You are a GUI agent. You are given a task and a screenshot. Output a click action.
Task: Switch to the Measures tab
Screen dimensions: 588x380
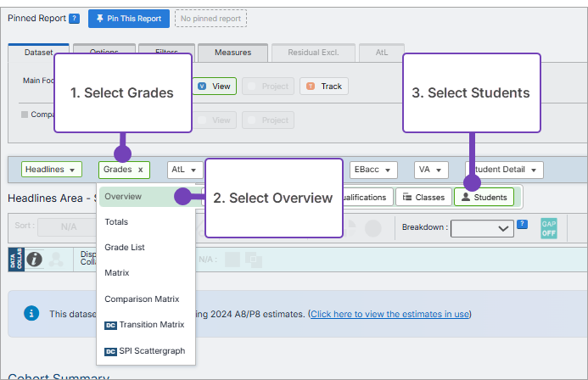[232, 52]
